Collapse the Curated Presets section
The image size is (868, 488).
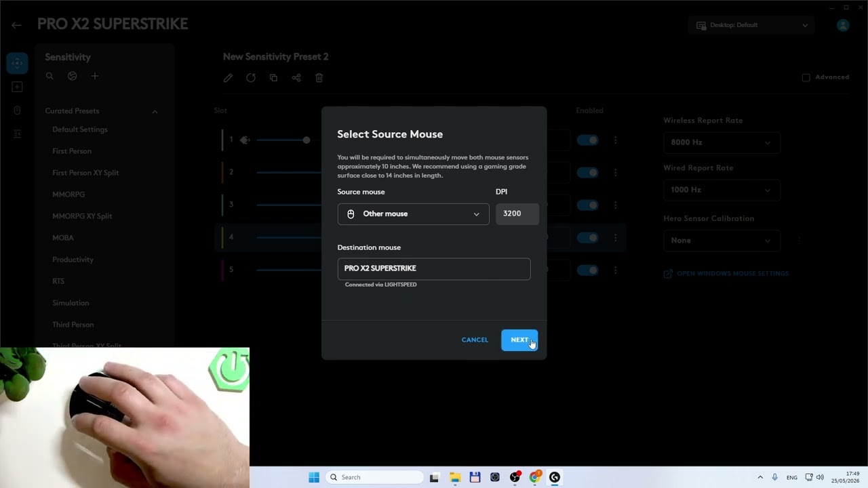coord(155,111)
